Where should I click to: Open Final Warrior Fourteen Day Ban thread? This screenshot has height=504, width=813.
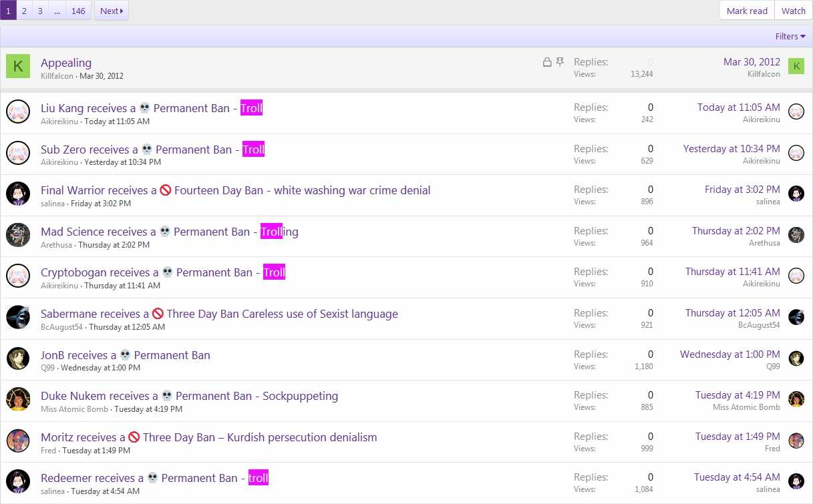coord(236,190)
